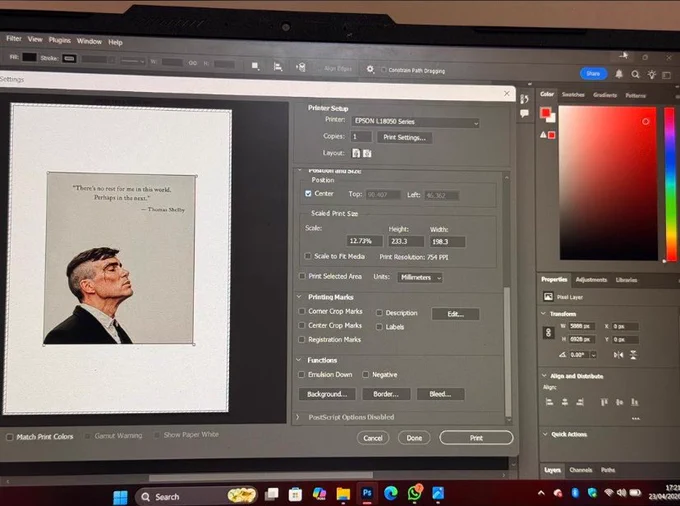Collapse the Position and Size section
The width and height of the screenshot is (680, 506).
click(x=300, y=171)
